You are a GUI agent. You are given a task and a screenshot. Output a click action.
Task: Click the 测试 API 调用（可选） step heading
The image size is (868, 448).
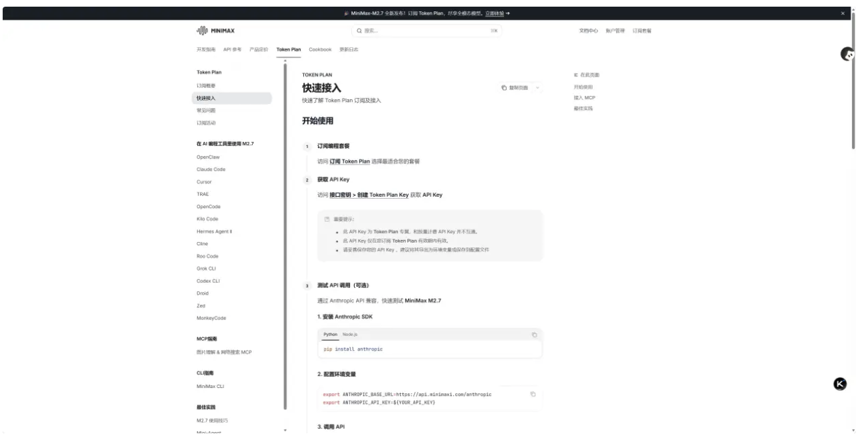tap(343, 285)
